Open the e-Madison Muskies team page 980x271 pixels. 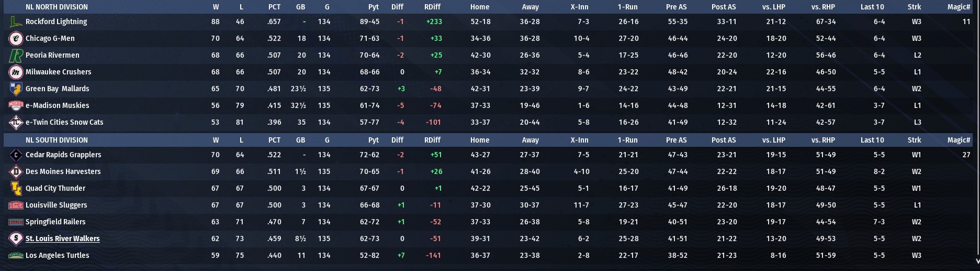tap(57, 106)
